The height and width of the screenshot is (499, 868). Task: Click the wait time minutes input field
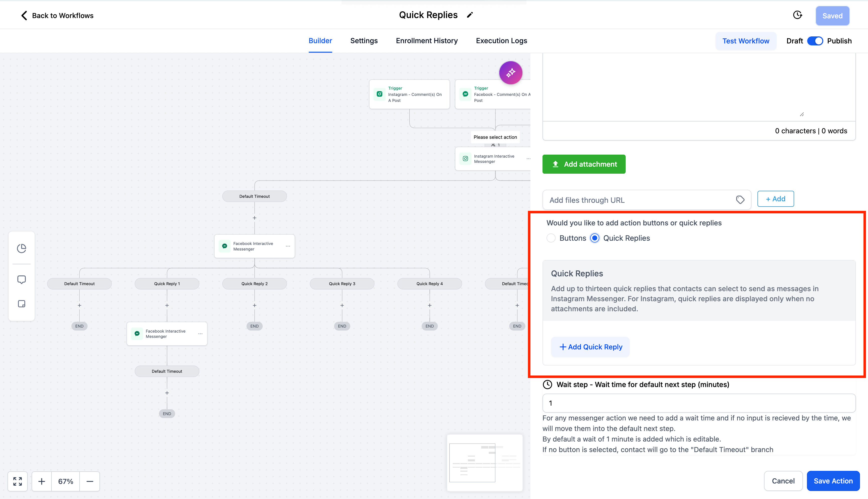[699, 403]
